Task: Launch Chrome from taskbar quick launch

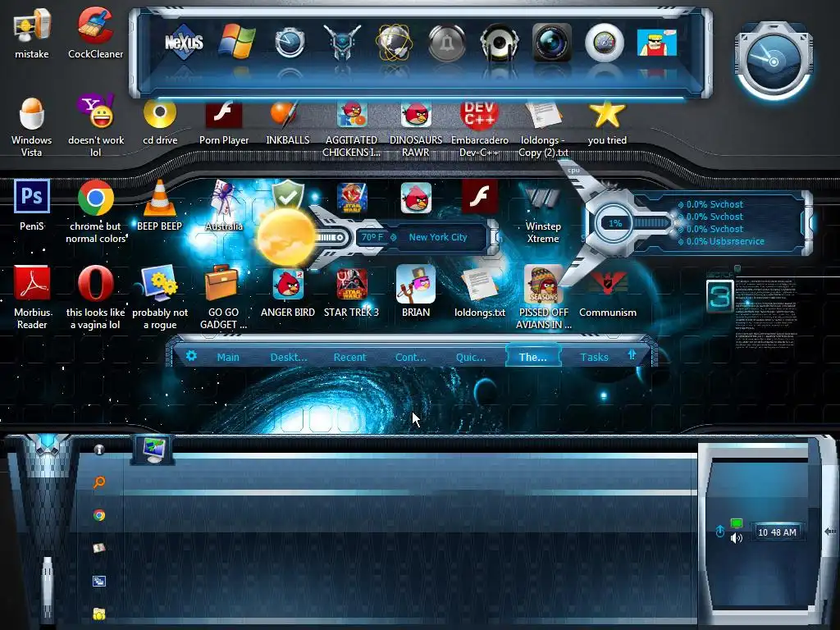Action: (99, 515)
